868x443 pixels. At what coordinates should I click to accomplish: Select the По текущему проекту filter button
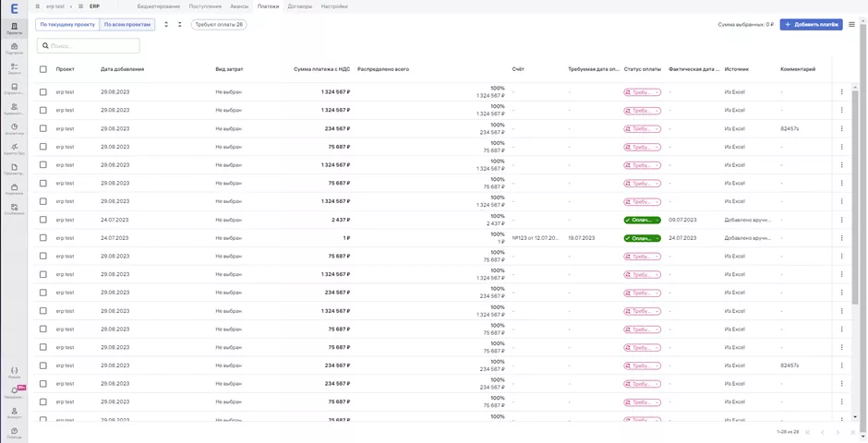pos(67,25)
